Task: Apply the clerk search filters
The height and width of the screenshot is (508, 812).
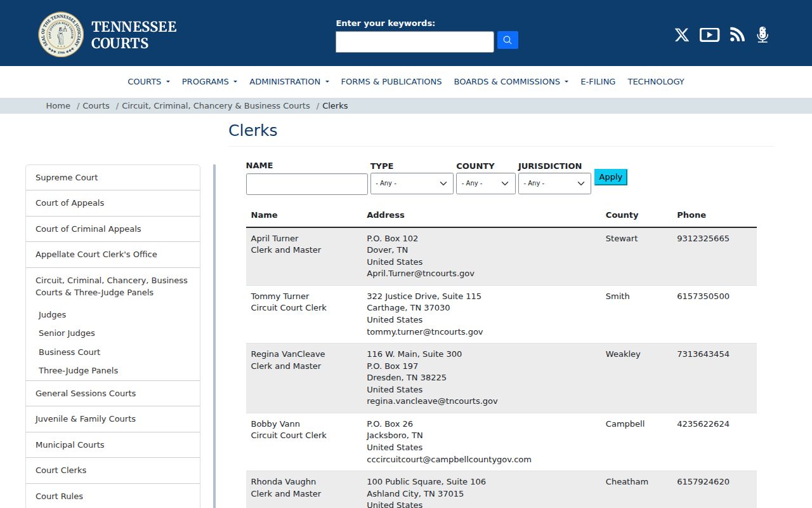Action: (610, 177)
